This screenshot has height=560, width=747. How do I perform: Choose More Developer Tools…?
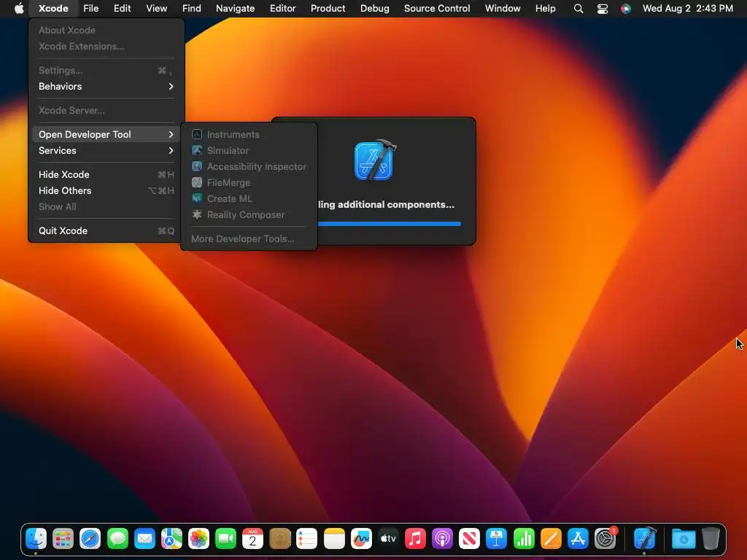[248, 238]
